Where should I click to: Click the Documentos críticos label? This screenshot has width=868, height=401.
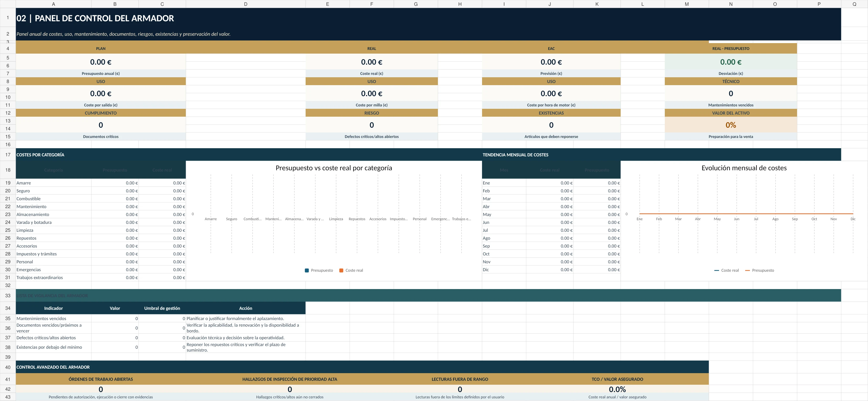(x=101, y=137)
